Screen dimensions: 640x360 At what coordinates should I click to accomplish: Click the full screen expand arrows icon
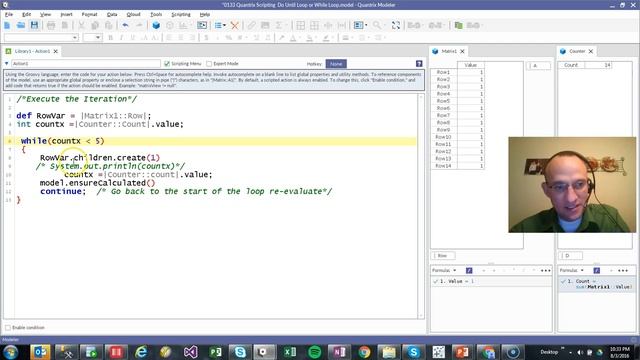click(x=396, y=25)
